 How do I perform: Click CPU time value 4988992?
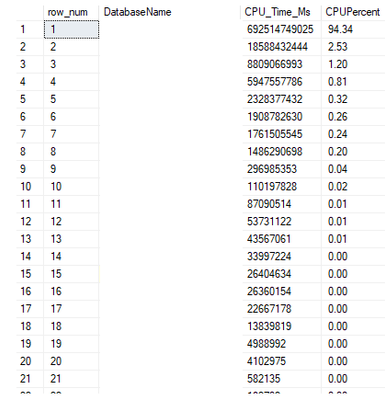click(x=266, y=343)
